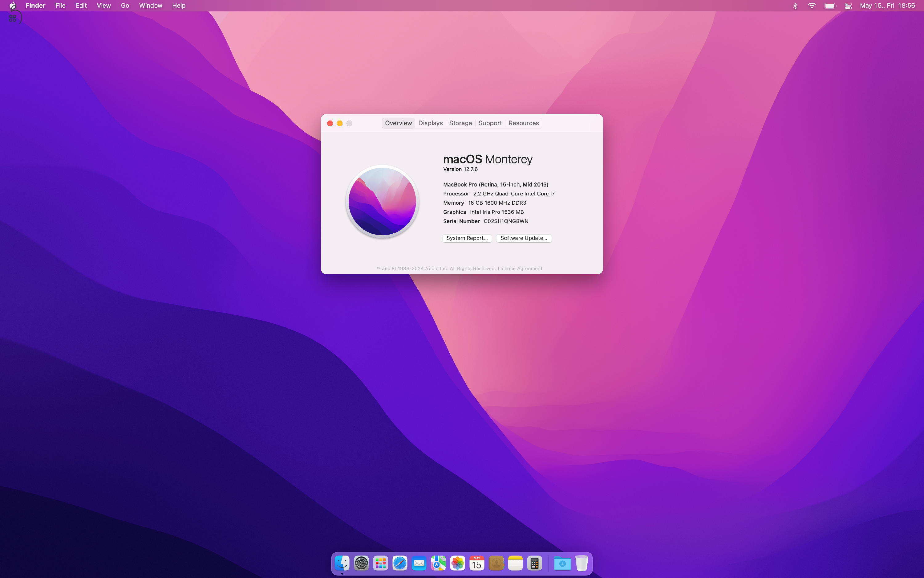Open the View menu
This screenshot has width=924, height=578.
click(103, 5)
